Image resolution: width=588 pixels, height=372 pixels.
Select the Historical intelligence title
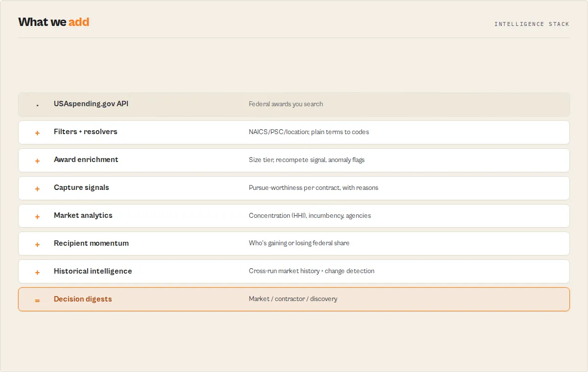[93, 271]
